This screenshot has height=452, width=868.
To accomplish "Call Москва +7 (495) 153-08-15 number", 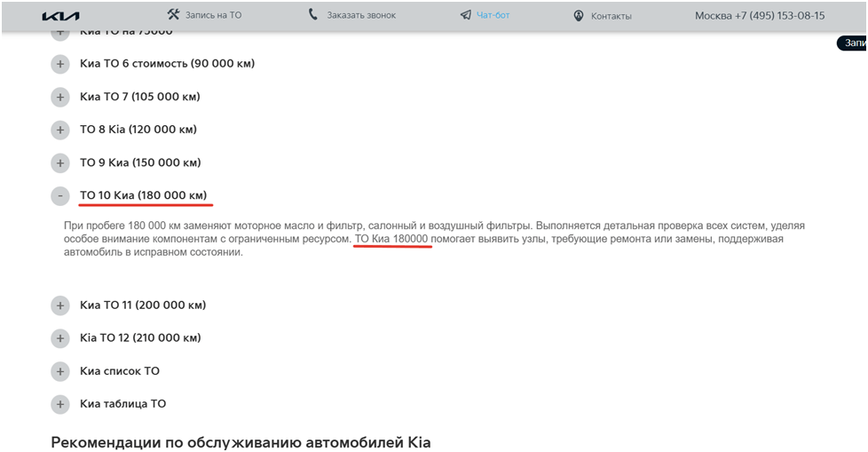I will [x=760, y=16].
